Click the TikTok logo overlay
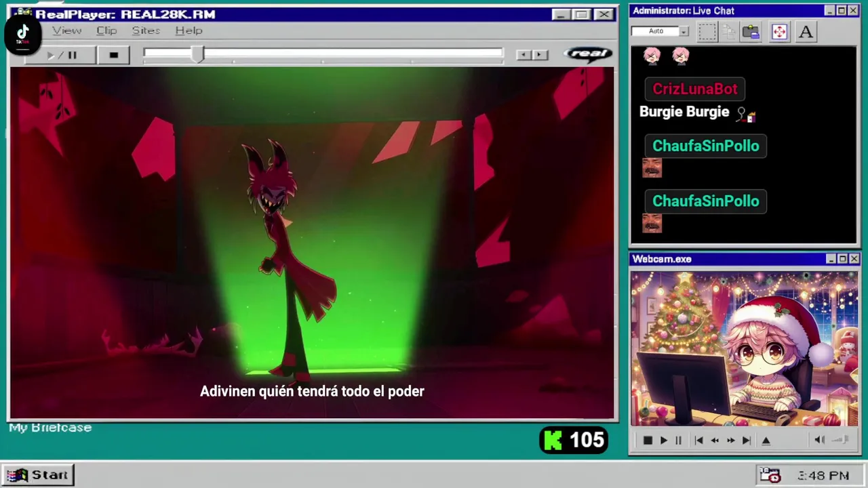Screen dimensions: 868x488 pyautogui.click(x=22, y=33)
